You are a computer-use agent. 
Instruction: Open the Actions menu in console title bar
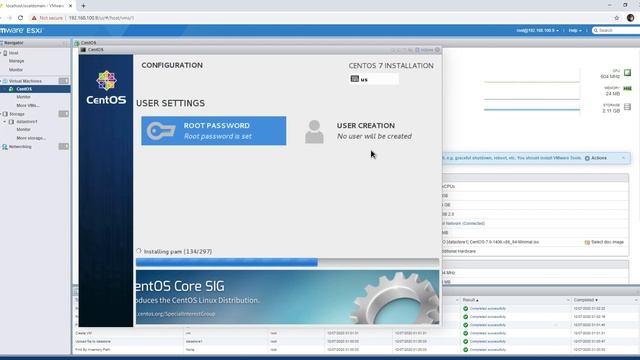[424, 50]
